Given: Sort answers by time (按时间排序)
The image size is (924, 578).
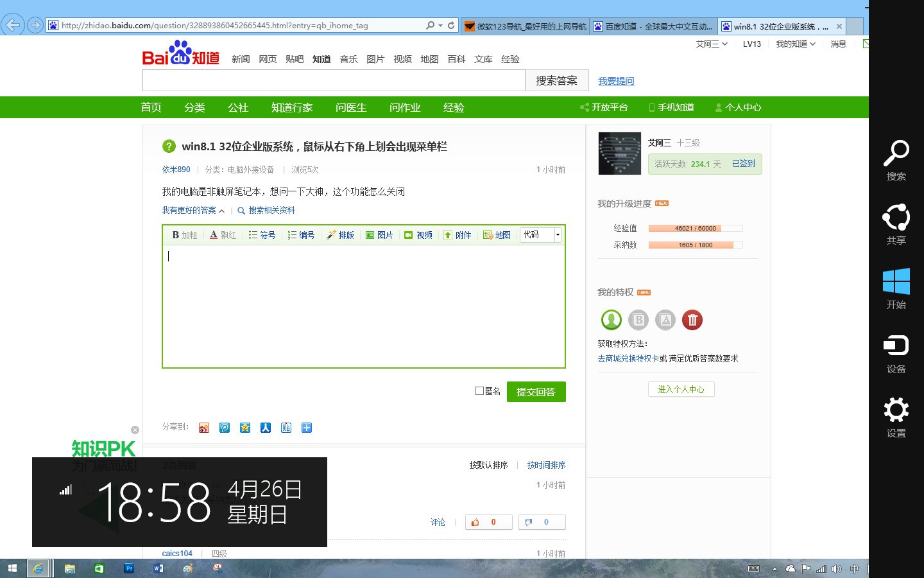Looking at the screenshot, I should 546,465.
